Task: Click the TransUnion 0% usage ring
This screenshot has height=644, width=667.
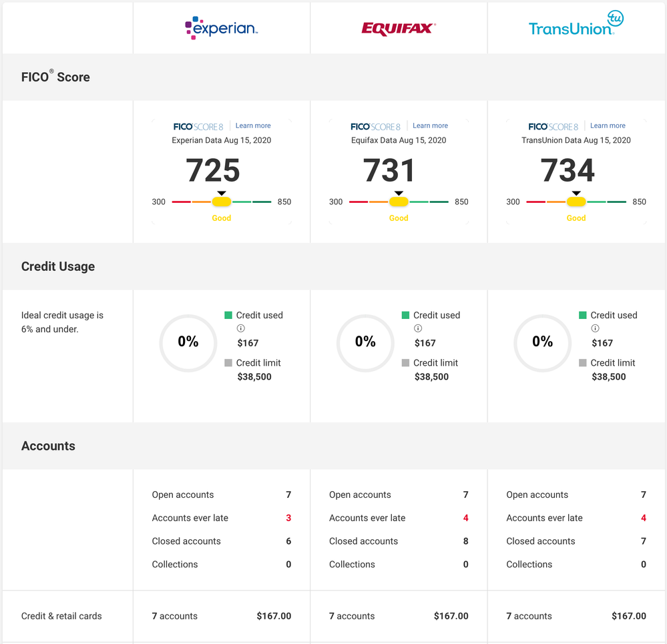Action: coord(542,344)
